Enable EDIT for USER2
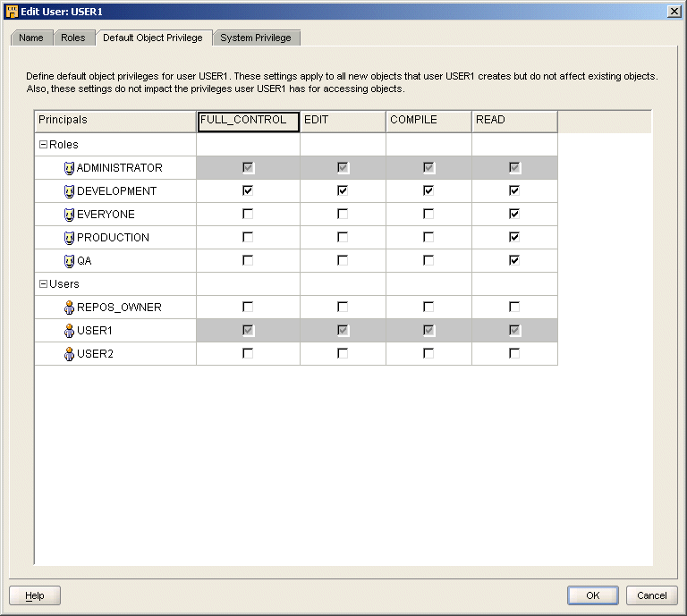The width and height of the screenshot is (687, 616). pyautogui.click(x=343, y=353)
